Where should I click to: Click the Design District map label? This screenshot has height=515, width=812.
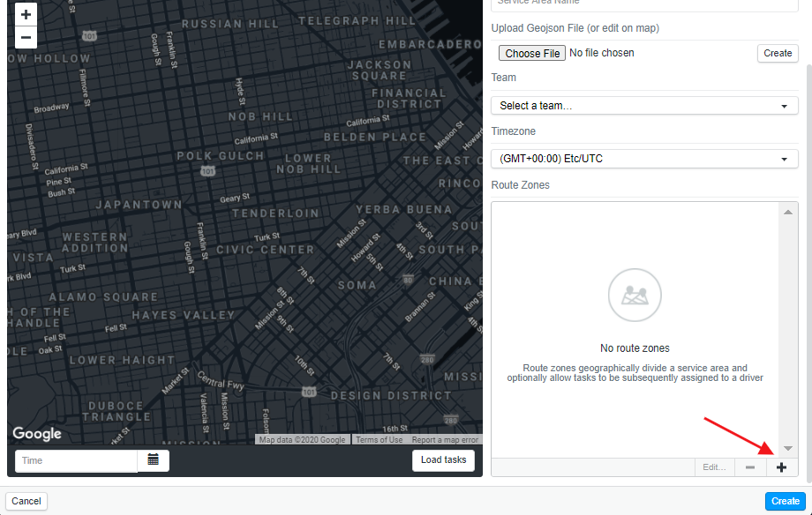point(391,396)
